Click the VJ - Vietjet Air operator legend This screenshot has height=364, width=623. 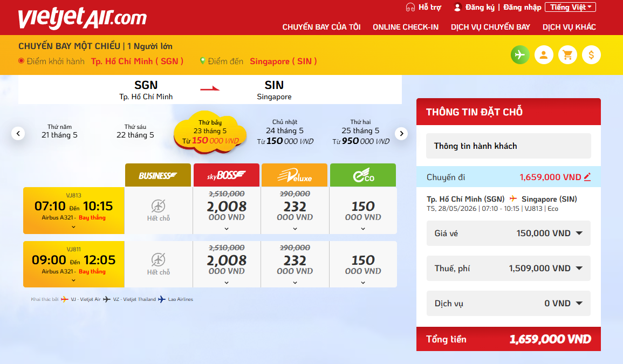(x=81, y=299)
